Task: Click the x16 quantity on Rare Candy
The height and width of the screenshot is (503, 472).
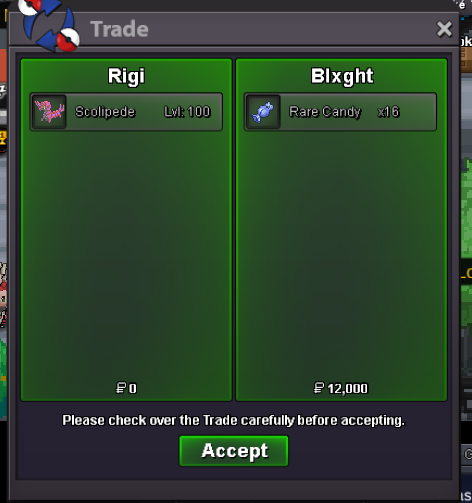Action: [388, 112]
